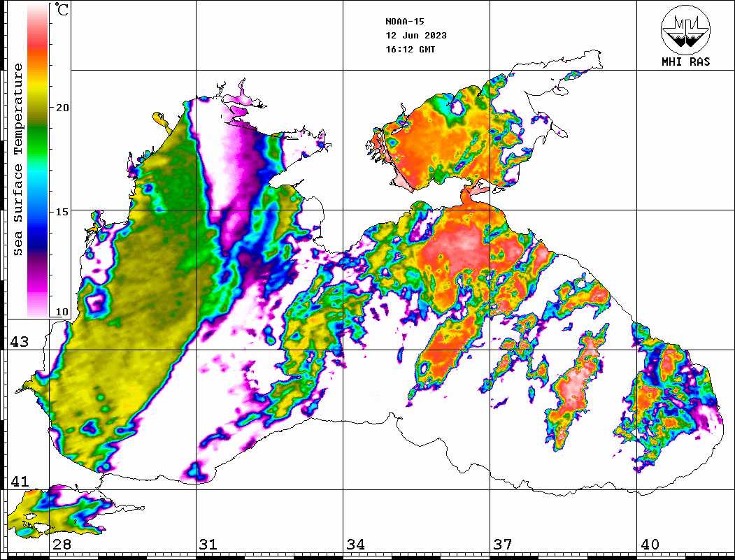
Task: Click the 'NOAA-15' satellite label
Action: click(x=404, y=22)
